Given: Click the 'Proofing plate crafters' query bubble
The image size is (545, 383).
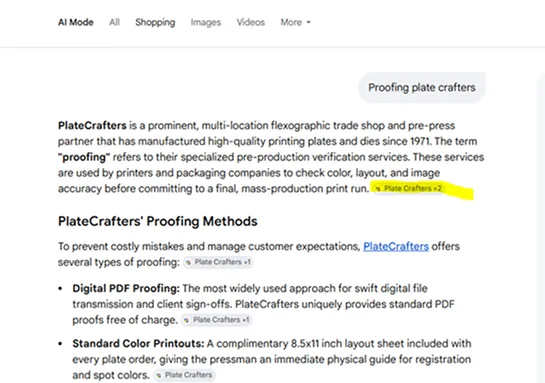Looking at the screenshot, I should point(422,88).
